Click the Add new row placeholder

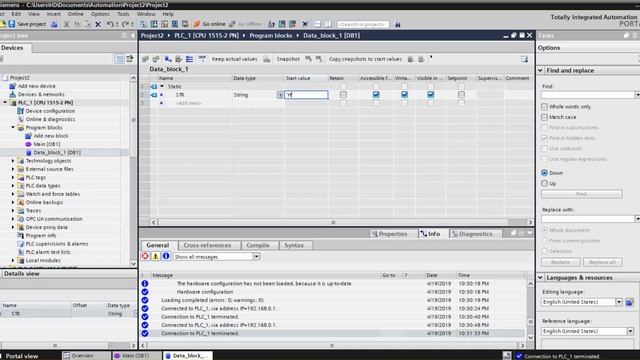pos(189,103)
